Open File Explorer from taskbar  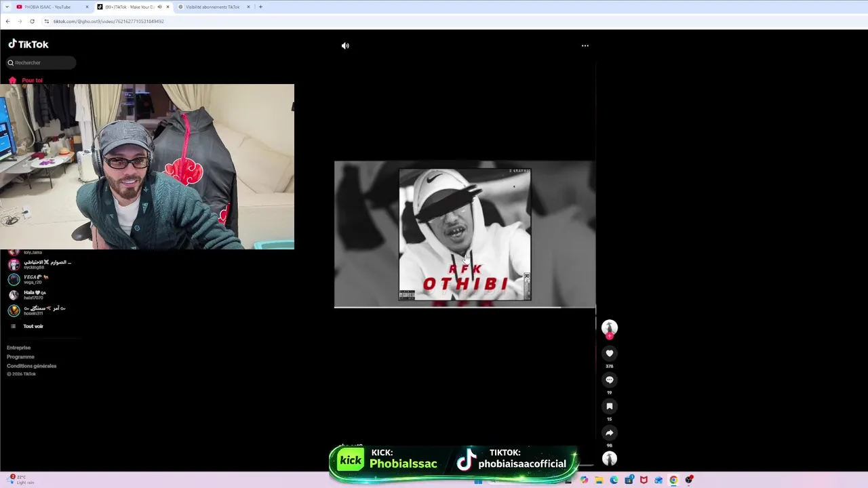(599, 480)
